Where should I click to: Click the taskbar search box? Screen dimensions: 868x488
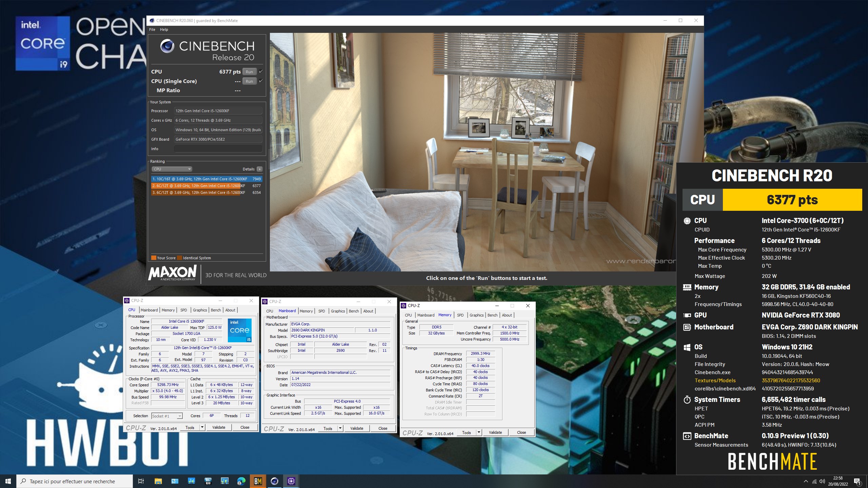click(75, 481)
